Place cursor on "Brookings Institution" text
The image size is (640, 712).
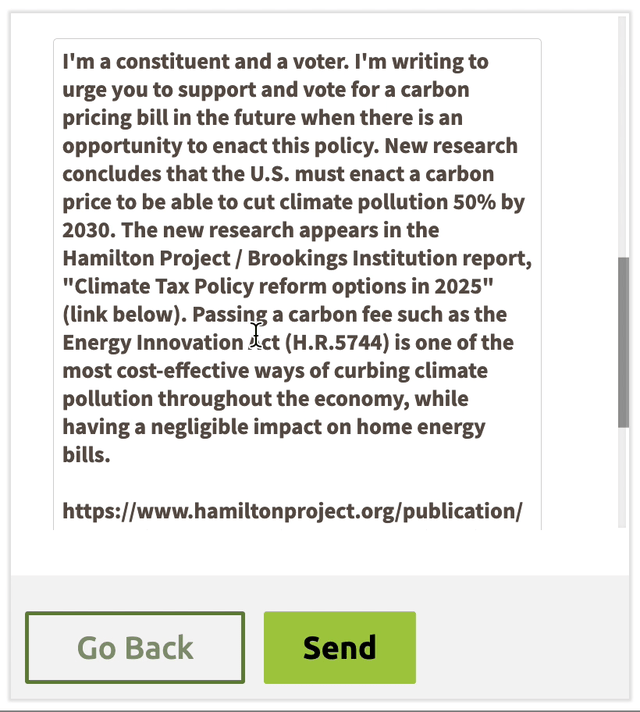coord(352,258)
